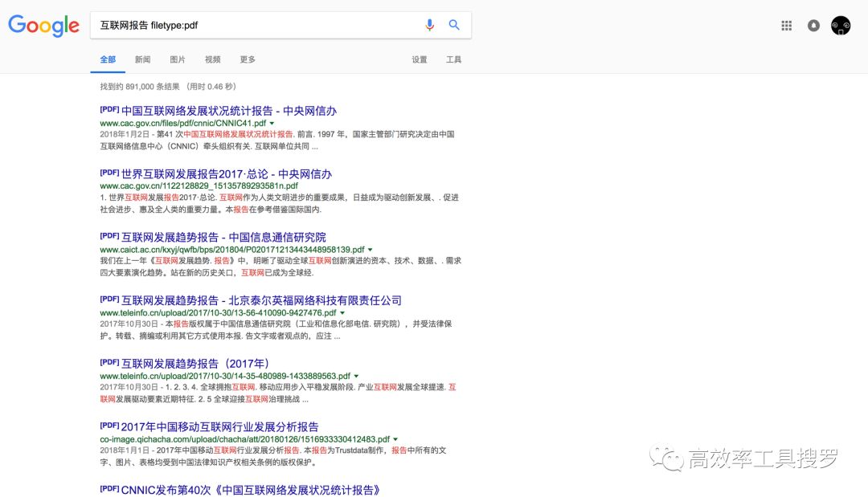Click the co-image.qichacha.com URL text
Viewport: 868px width, 497px height.
click(244, 439)
